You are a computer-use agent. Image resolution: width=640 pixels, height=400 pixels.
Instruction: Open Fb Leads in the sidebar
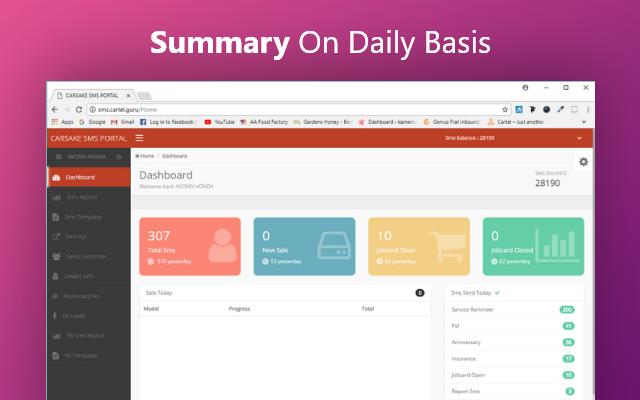(89, 316)
